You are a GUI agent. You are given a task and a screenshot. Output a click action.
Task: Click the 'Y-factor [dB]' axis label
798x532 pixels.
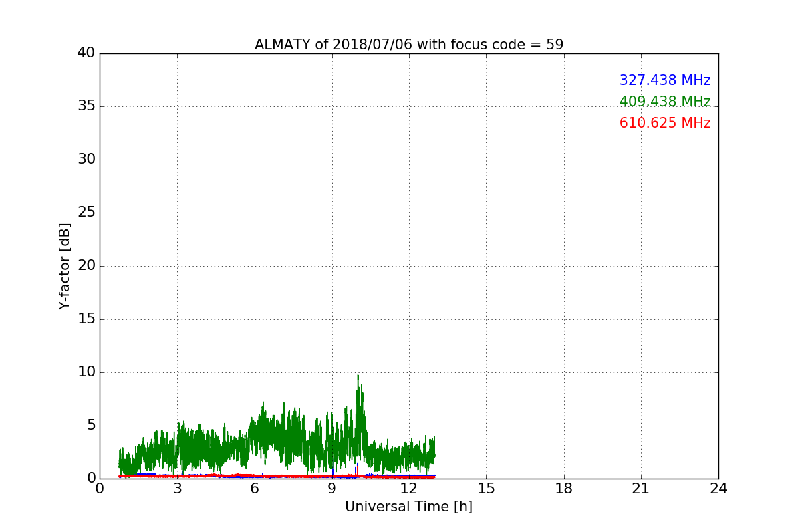click(65, 266)
